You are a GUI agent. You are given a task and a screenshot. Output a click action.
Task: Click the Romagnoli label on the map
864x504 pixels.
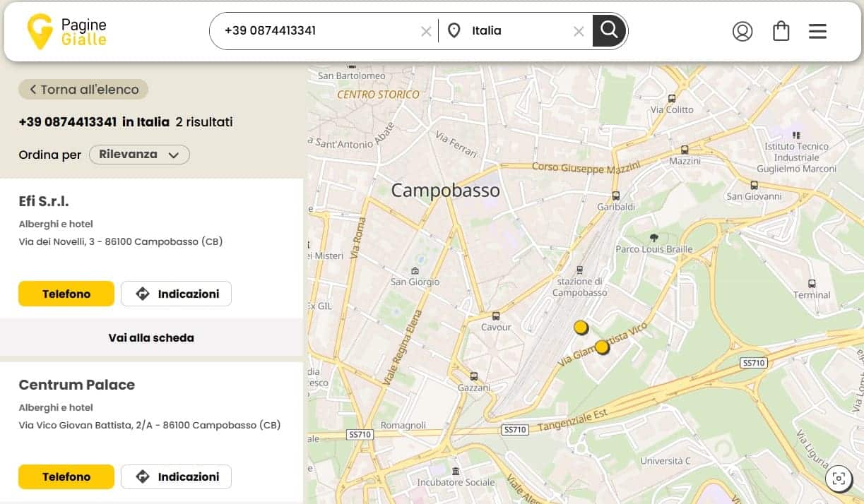click(x=403, y=425)
